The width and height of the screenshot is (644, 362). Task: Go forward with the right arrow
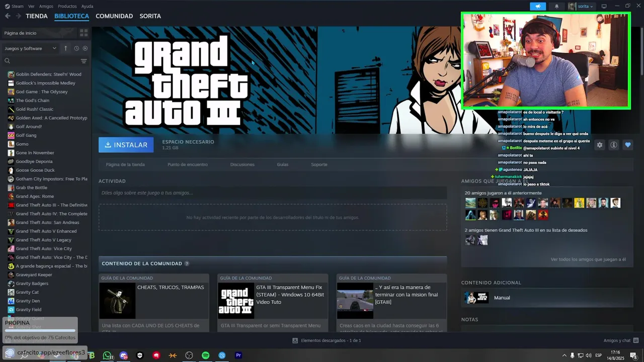(x=18, y=16)
